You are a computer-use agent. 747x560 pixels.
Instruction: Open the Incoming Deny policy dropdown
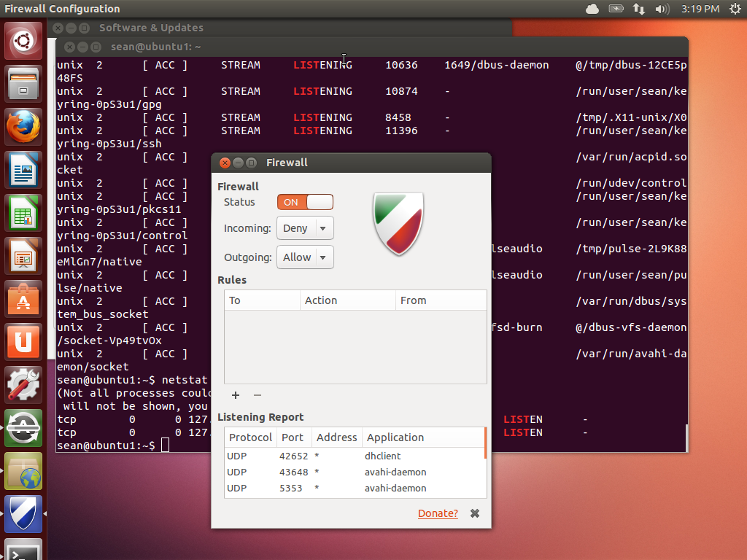(306, 228)
